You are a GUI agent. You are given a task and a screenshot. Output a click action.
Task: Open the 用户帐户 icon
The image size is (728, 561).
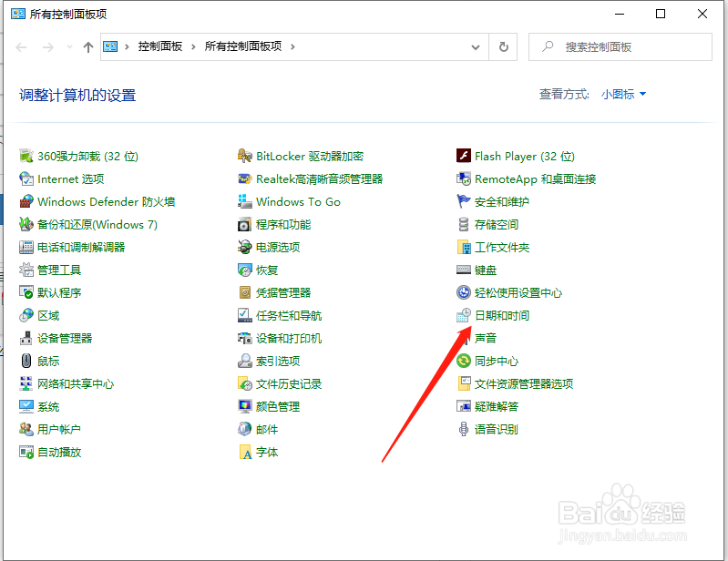(26, 429)
